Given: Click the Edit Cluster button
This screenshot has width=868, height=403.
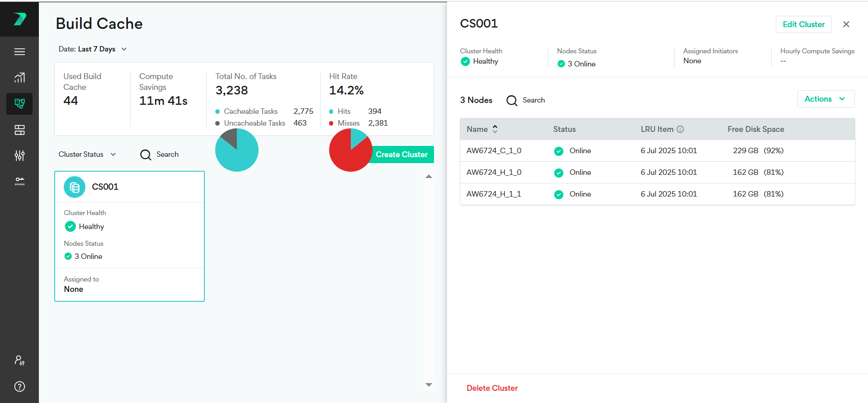Looking at the screenshot, I should pos(803,24).
